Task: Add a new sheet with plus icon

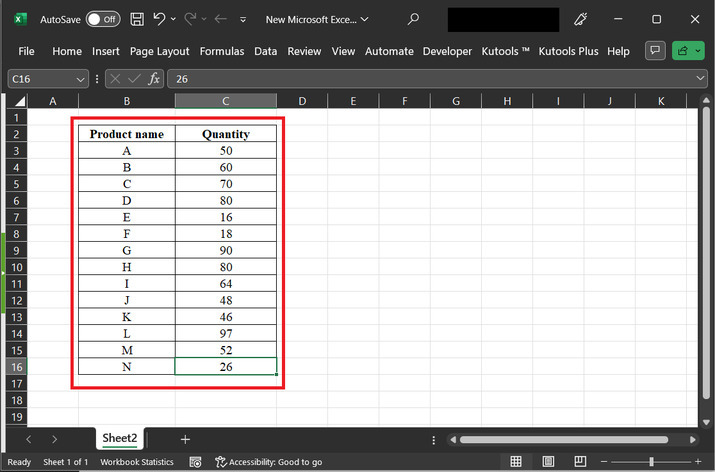Action: point(185,439)
